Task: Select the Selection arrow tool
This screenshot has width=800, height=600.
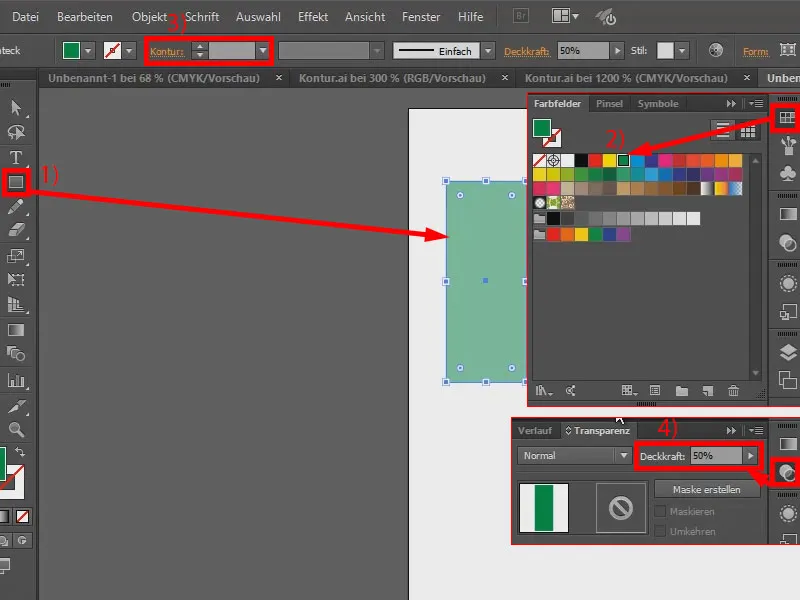Action: 16,107
